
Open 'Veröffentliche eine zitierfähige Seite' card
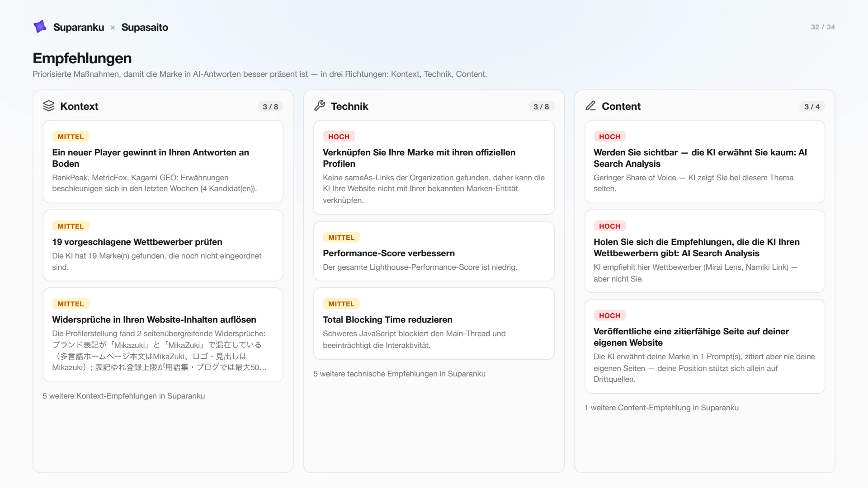tap(704, 347)
